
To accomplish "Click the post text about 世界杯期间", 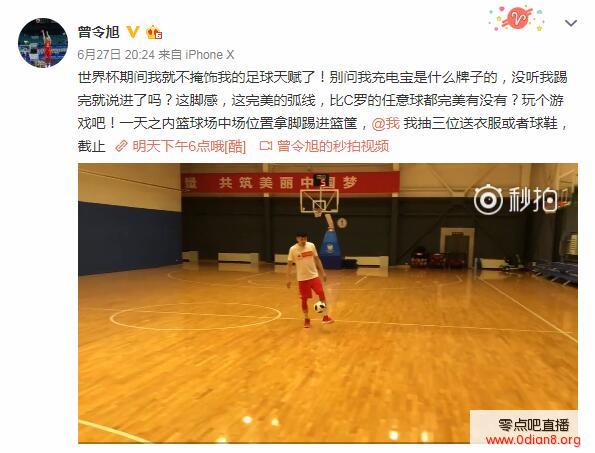I will pyautogui.click(x=323, y=112).
